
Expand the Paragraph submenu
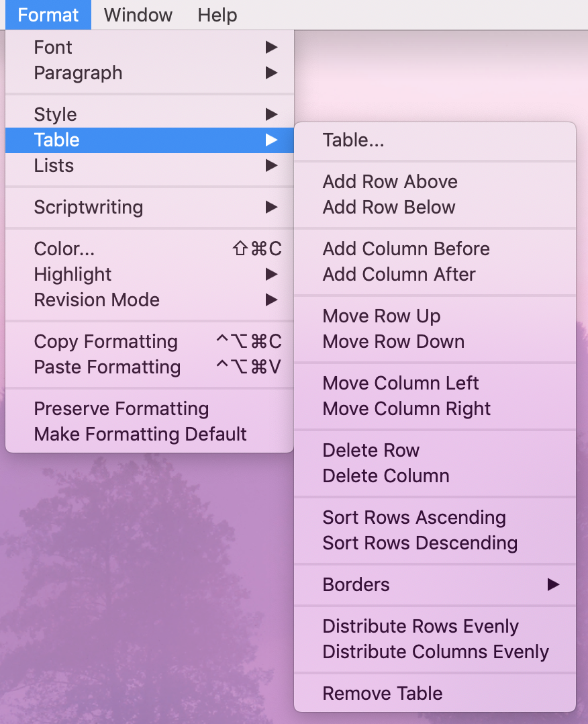150,73
